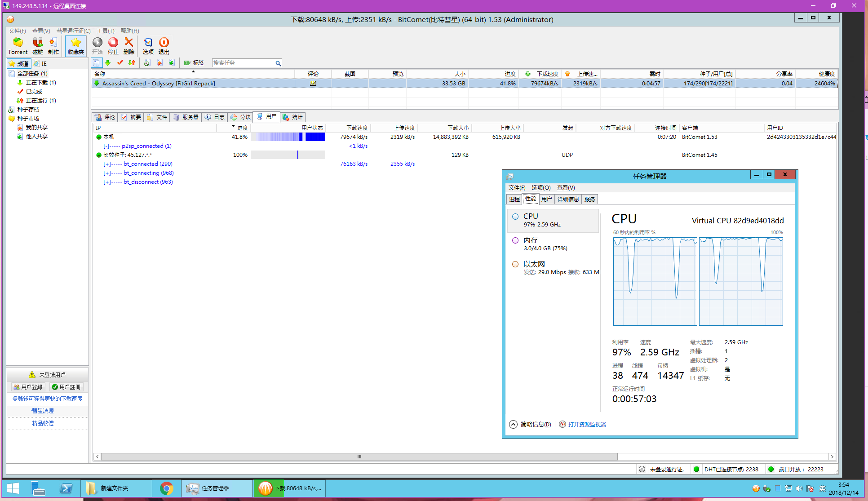Click the magnet link (磁链) icon
868x501 pixels.
pos(38,43)
